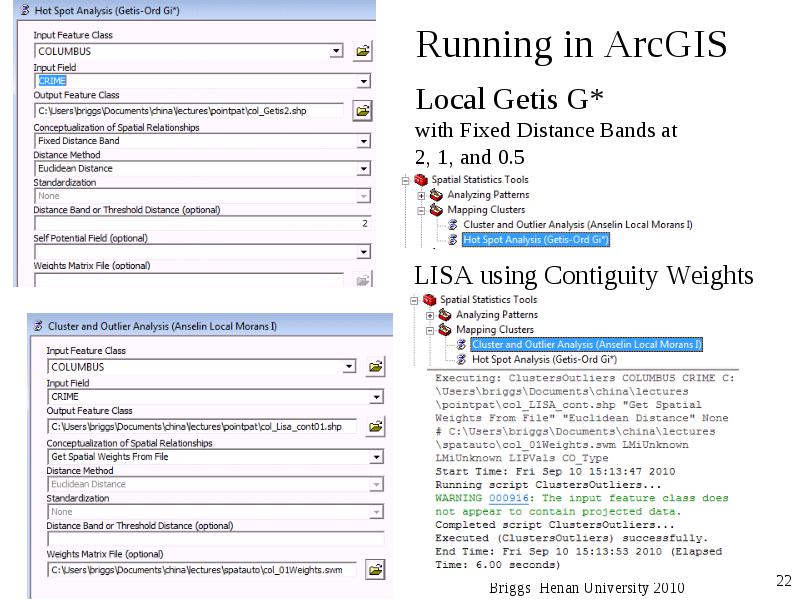The width and height of the screenshot is (800, 600).
Task: Open the Input Feature Class dropdown in Hot Spot dialog
Action: 336,51
